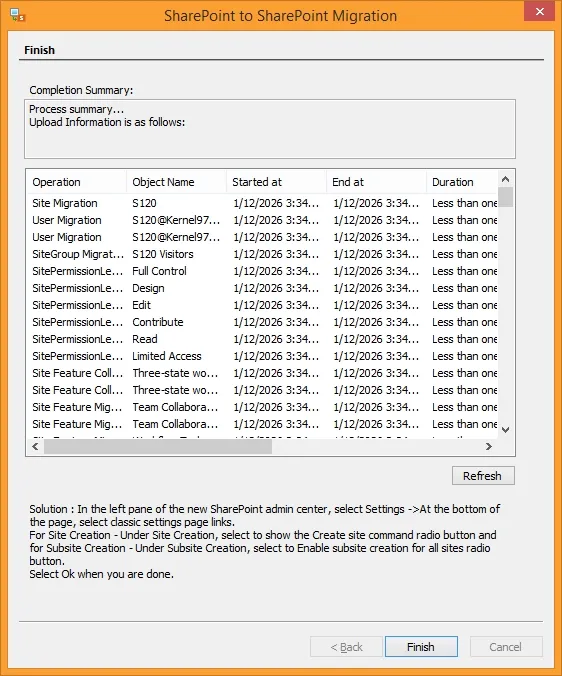This screenshot has height=676, width=562.
Task: Select the Full Control row
Action: pyautogui.click(x=262, y=271)
